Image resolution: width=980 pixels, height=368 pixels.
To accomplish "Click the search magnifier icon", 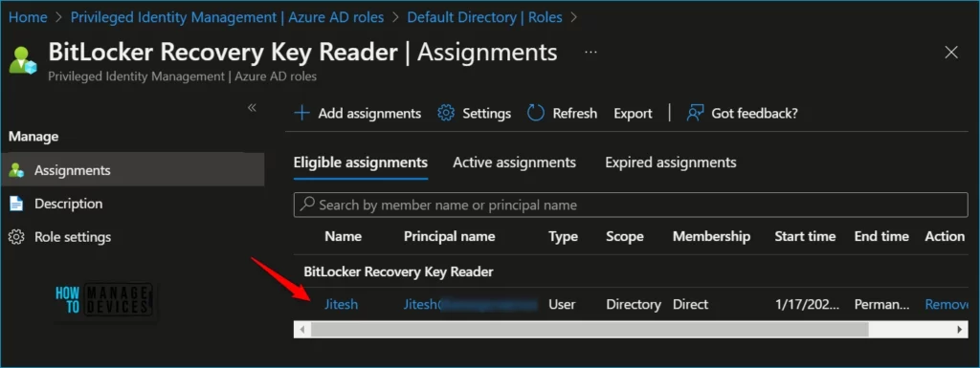I will pos(307,205).
